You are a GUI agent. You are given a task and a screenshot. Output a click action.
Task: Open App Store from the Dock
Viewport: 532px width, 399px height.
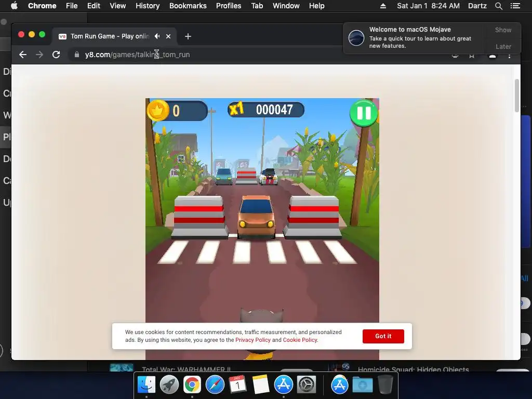click(x=284, y=384)
